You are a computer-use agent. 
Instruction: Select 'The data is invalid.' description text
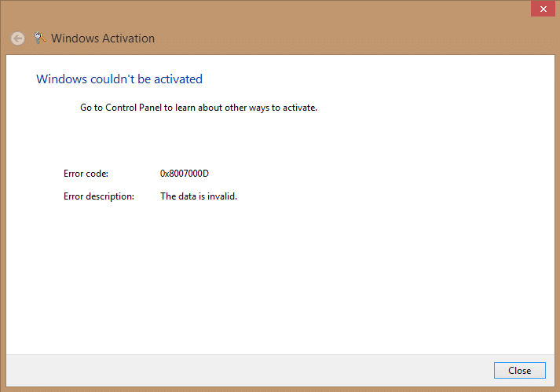click(199, 196)
